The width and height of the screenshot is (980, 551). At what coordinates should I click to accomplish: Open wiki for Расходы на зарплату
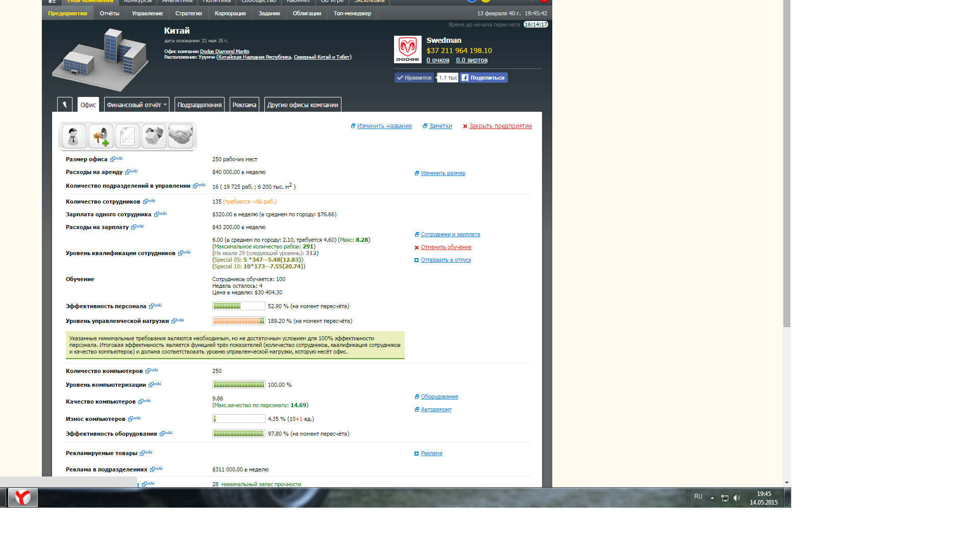pos(137,227)
